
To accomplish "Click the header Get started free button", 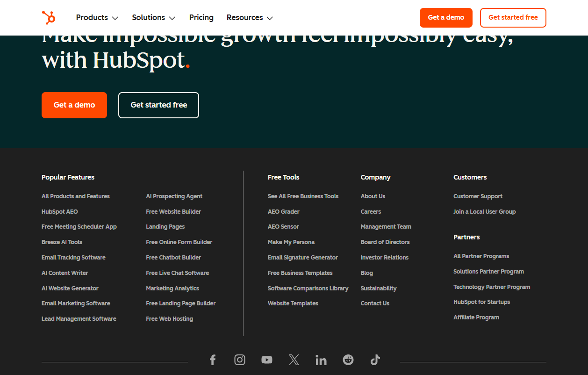I will click(513, 18).
